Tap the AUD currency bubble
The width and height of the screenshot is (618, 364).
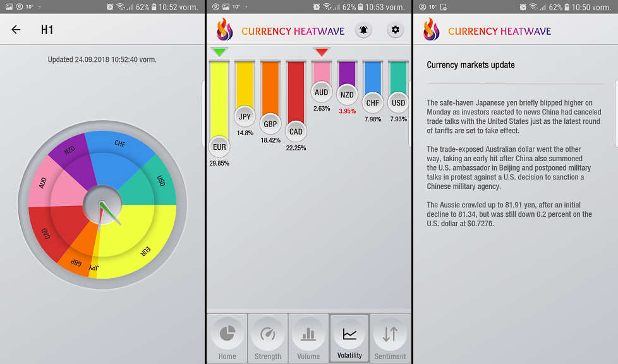click(322, 92)
